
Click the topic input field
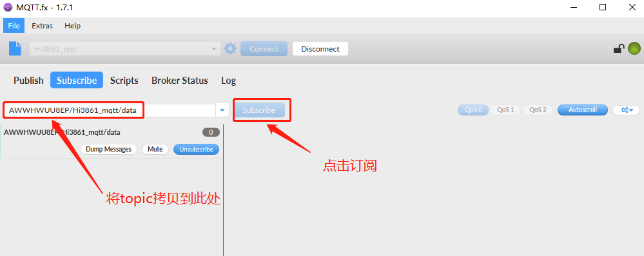110,110
